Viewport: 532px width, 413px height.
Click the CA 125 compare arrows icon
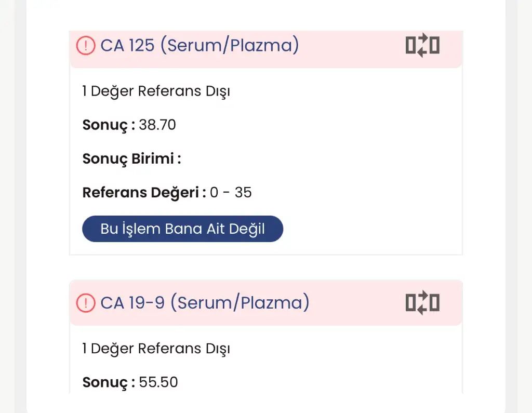(x=422, y=45)
